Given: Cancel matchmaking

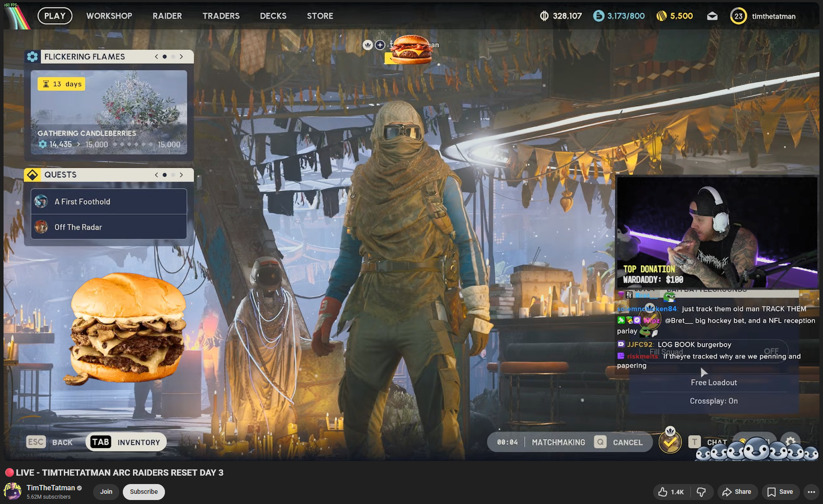Looking at the screenshot, I should click(x=619, y=442).
